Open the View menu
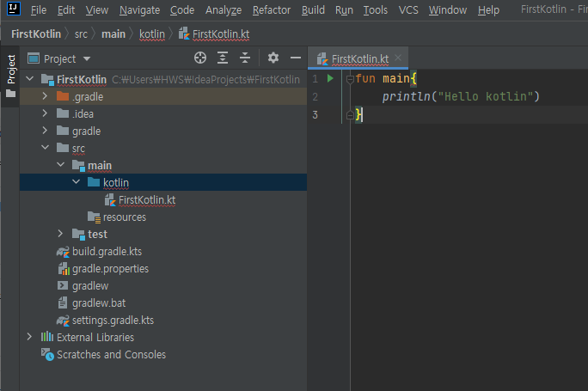Screen dimensions: 588x391 pyautogui.click(x=97, y=10)
